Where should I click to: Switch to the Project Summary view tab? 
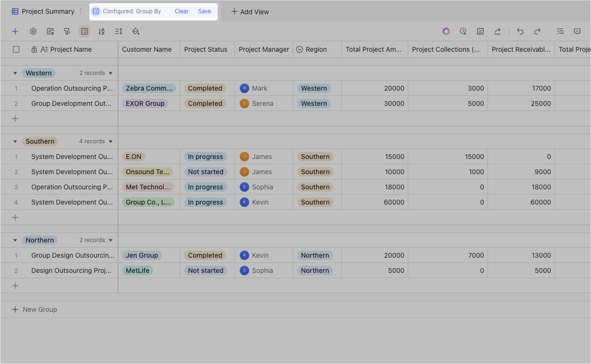point(43,11)
